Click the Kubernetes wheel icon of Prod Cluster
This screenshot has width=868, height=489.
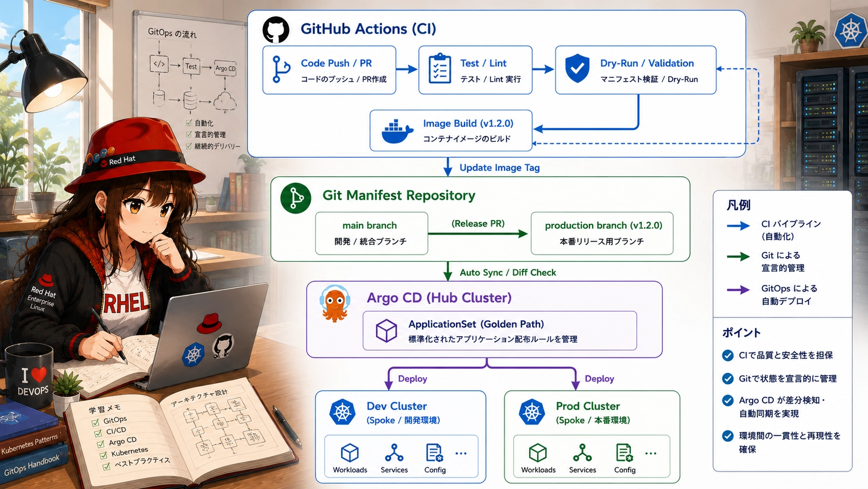click(x=532, y=412)
